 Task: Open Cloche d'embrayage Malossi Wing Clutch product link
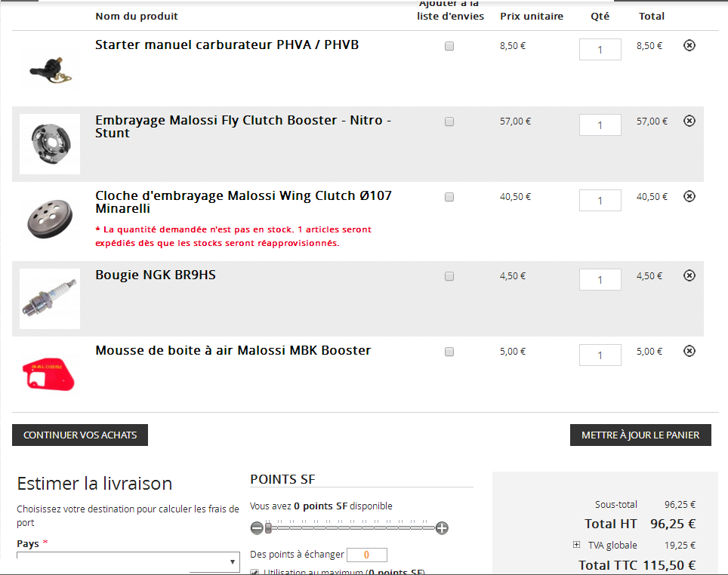[x=243, y=202]
